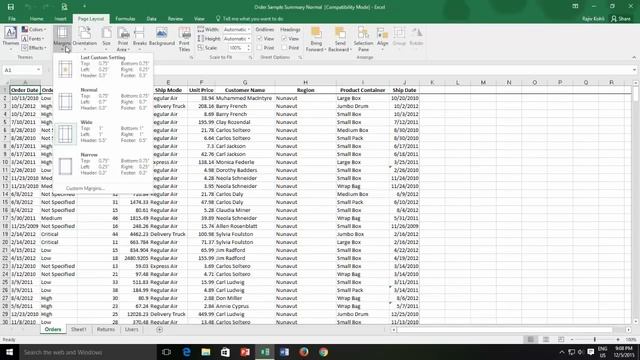
Task: Open theme Fonts dropdown
Action: [x=33, y=39]
